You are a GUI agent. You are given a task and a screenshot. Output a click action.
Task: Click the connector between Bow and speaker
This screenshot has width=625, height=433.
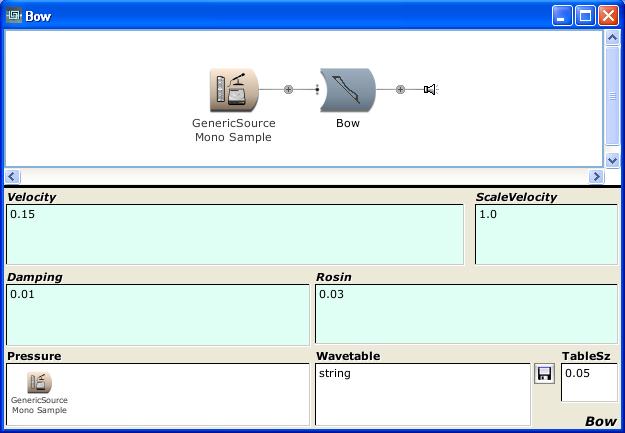pyautogui.click(x=401, y=90)
